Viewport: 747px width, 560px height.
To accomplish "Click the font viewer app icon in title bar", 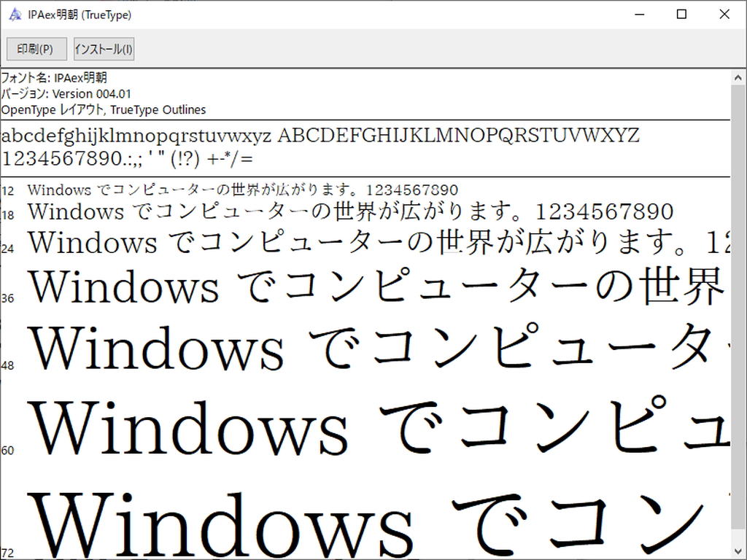I will pos(15,15).
